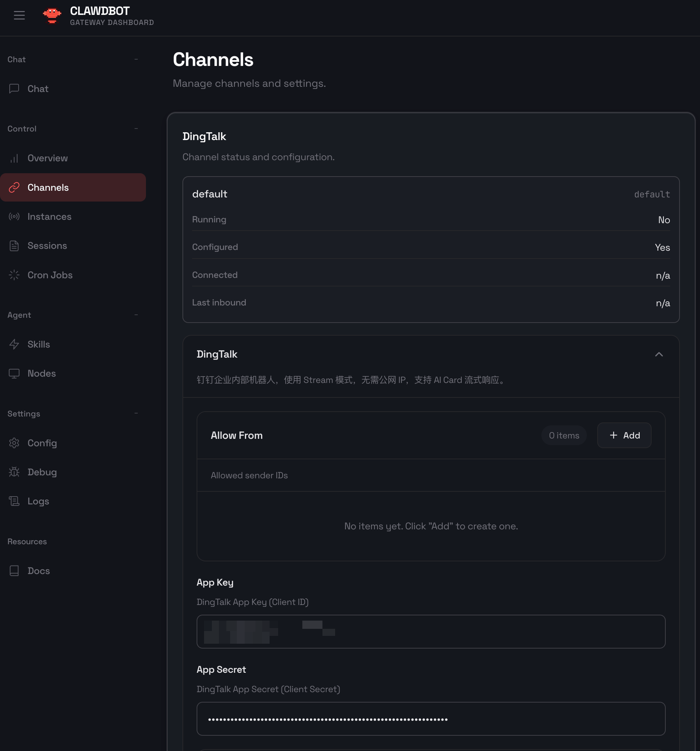
Task: Collapse the Control sidebar section
Action: point(136,129)
